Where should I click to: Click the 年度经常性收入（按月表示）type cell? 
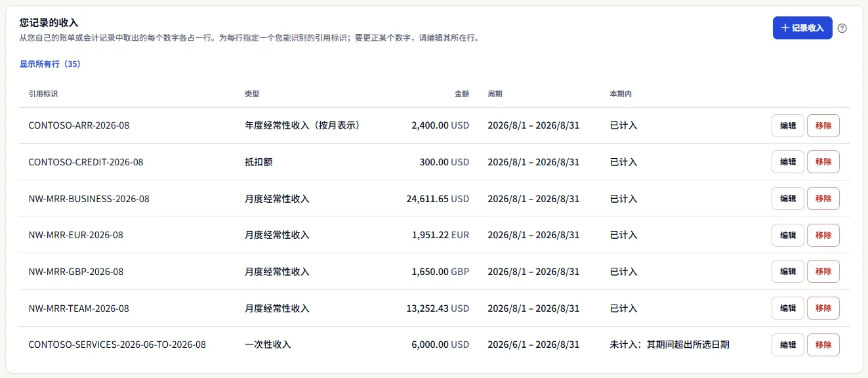click(x=305, y=125)
